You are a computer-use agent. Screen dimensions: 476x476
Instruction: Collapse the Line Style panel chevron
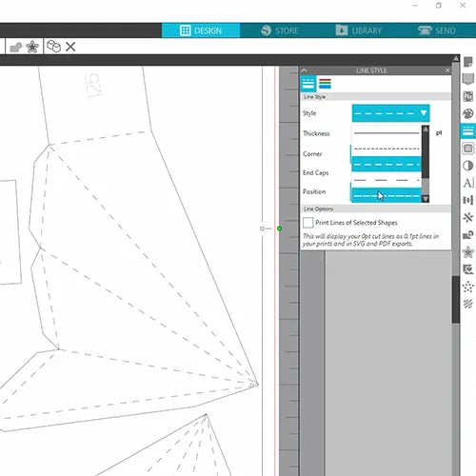(x=304, y=70)
